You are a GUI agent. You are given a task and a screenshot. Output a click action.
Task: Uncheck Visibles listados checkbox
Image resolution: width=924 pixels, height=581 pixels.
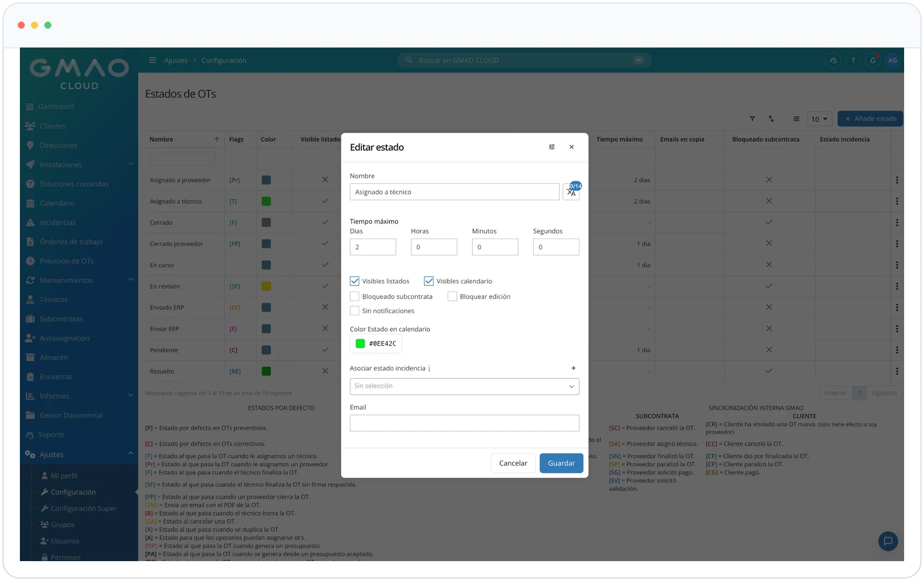355,281
